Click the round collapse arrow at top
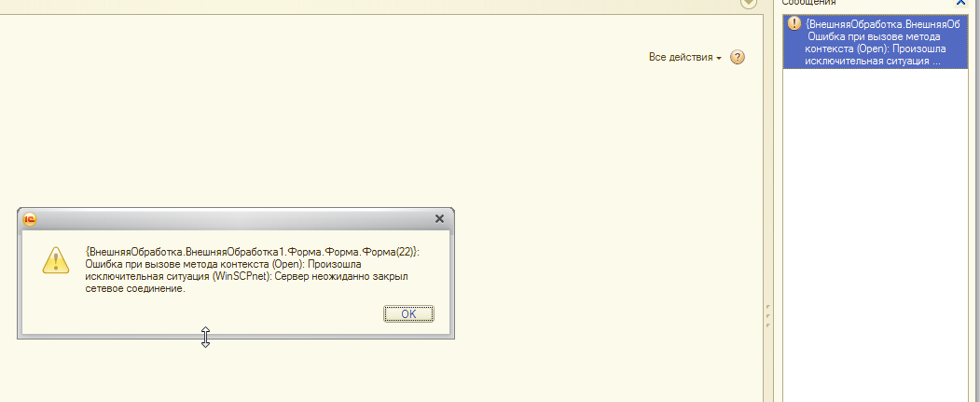The image size is (980, 402). (748, 3)
